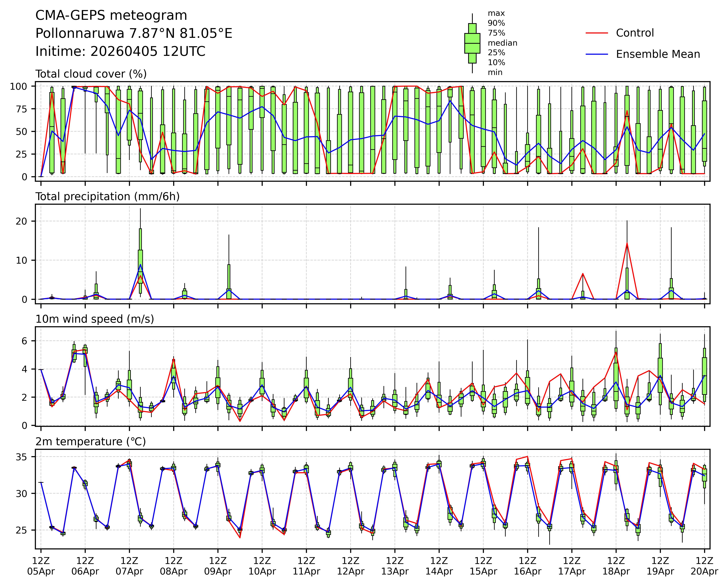This screenshot has height=586, width=728.
Task: Click the '12Z 20Apr' x-axis label
Action: click(x=704, y=566)
